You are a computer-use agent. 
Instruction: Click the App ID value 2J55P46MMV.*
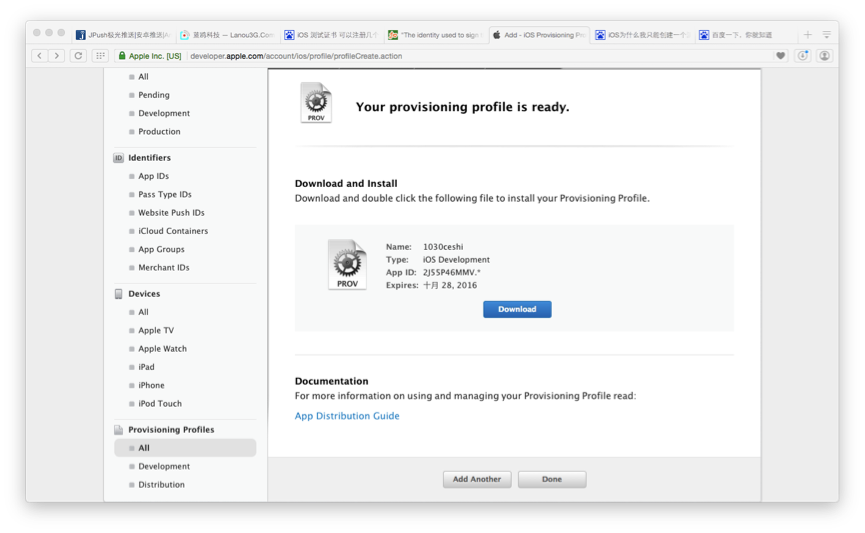coord(451,273)
